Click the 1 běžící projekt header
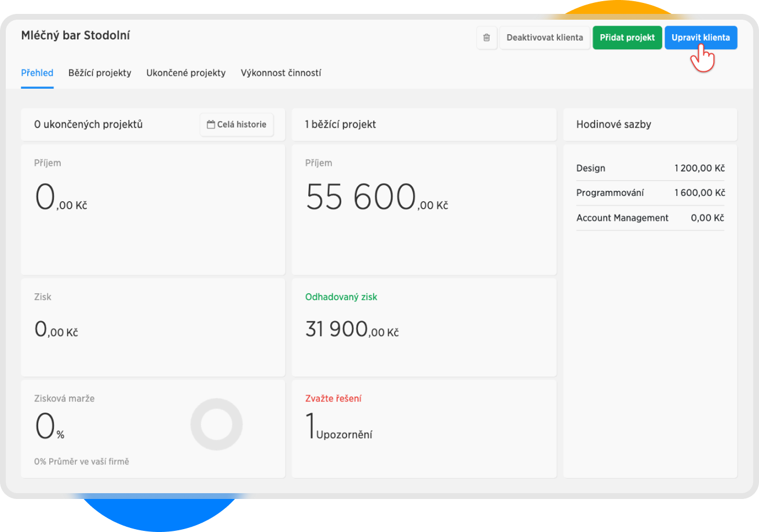 coord(424,125)
